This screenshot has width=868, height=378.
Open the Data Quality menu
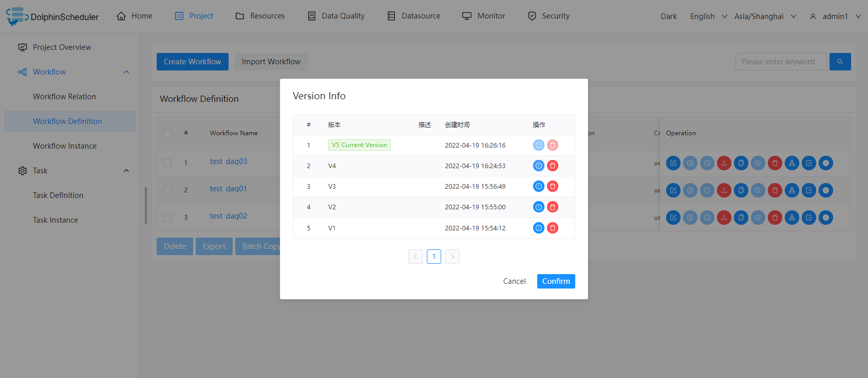[336, 16]
